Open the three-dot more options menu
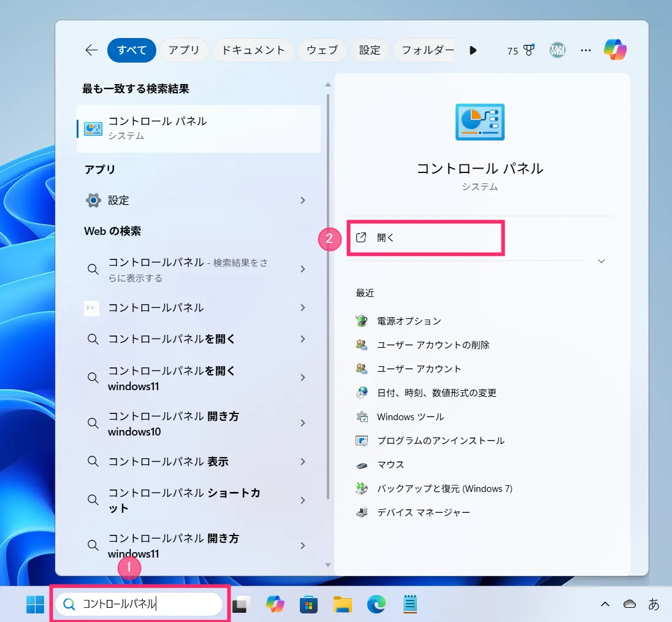 click(x=586, y=50)
